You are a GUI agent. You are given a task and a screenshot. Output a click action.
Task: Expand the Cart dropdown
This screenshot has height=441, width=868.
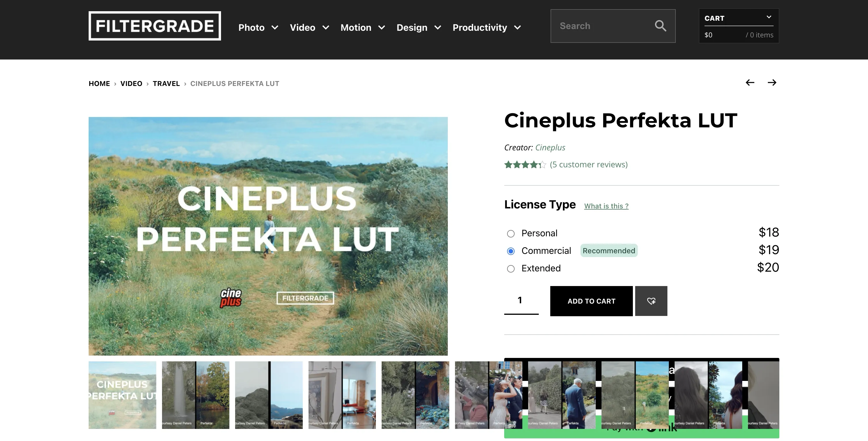(x=769, y=17)
